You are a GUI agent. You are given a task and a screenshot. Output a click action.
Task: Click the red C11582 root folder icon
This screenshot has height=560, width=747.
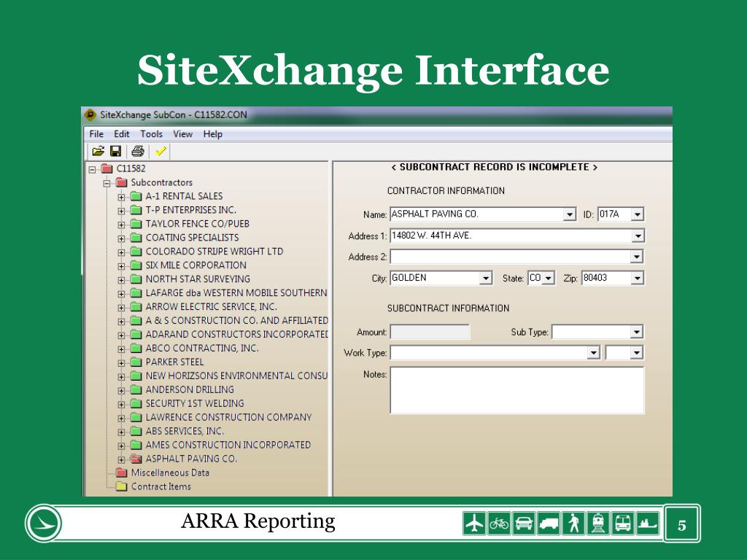[x=107, y=168]
